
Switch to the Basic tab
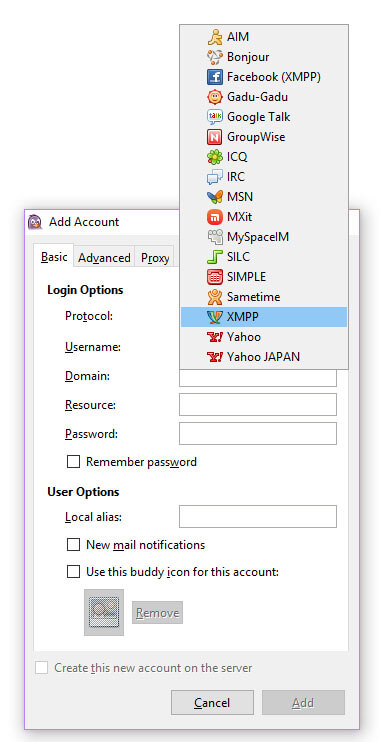click(x=54, y=257)
